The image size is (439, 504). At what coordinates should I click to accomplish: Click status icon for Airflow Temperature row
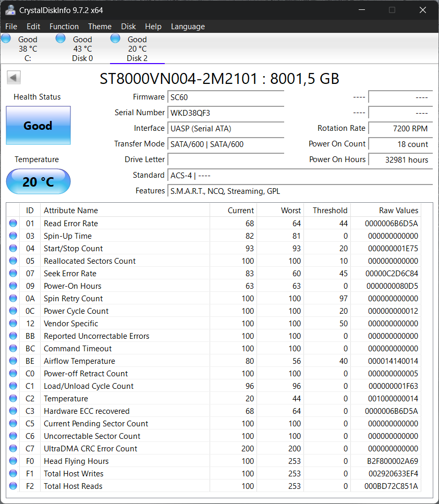pyautogui.click(x=13, y=361)
